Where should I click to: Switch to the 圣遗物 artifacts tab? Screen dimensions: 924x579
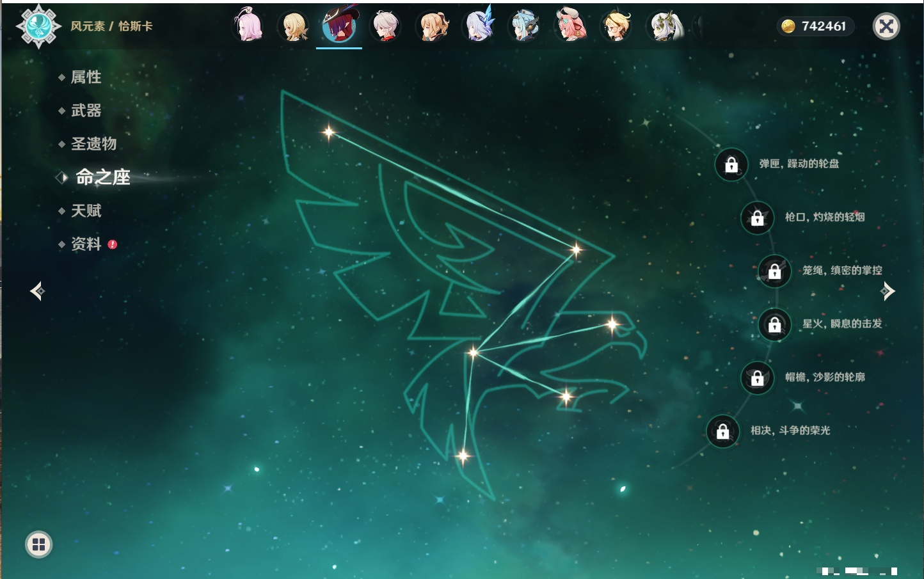click(x=93, y=144)
